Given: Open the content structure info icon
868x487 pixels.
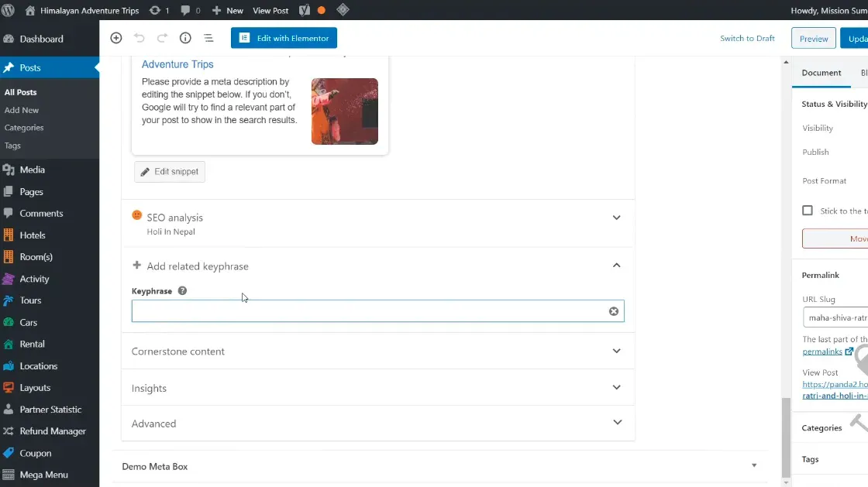Looking at the screenshot, I should 185,38.
